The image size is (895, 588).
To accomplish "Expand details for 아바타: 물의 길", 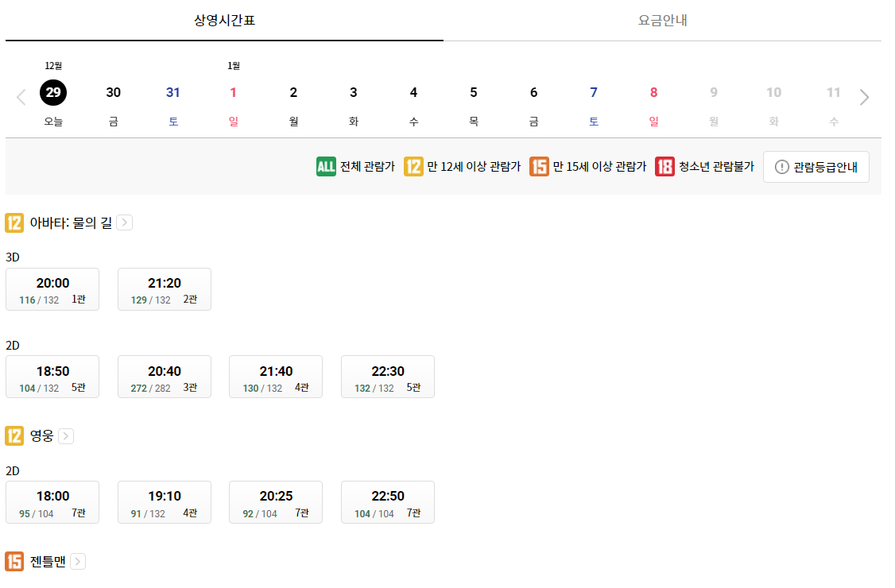I will pyautogui.click(x=124, y=222).
